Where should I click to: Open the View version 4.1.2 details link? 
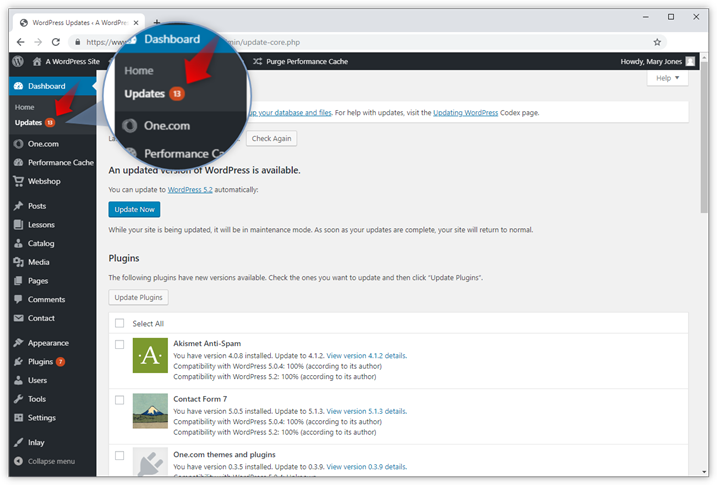[x=366, y=355]
